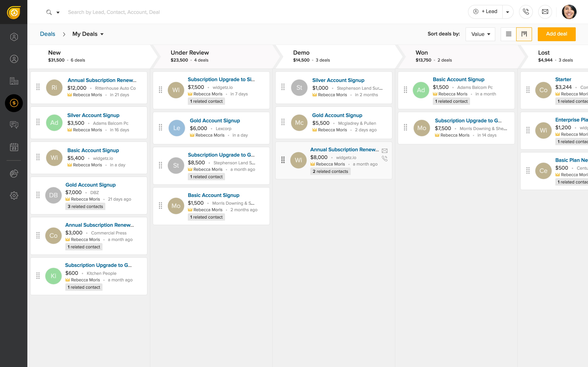Open the Accounts building icon in sidebar

point(14,81)
